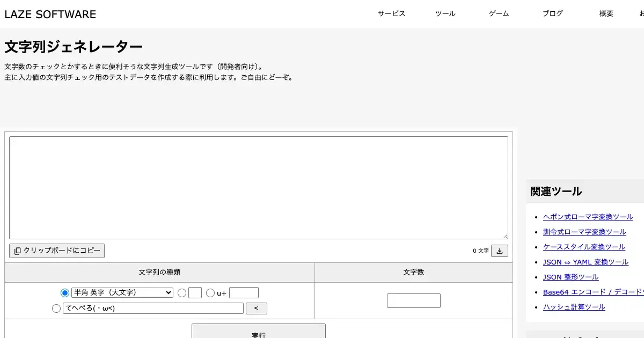Select the radio button for てへぺろ text
Image resolution: width=644 pixels, height=338 pixels.
coord(56,308)
